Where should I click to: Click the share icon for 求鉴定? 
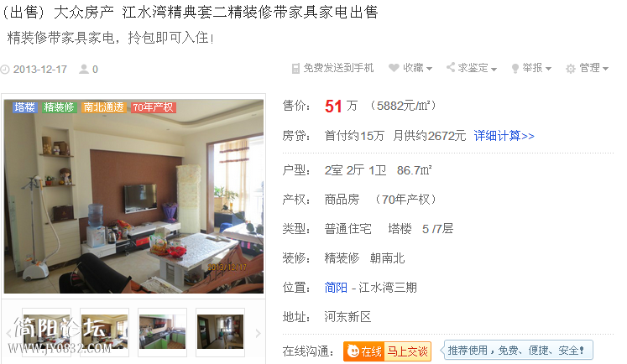(451, 67)
